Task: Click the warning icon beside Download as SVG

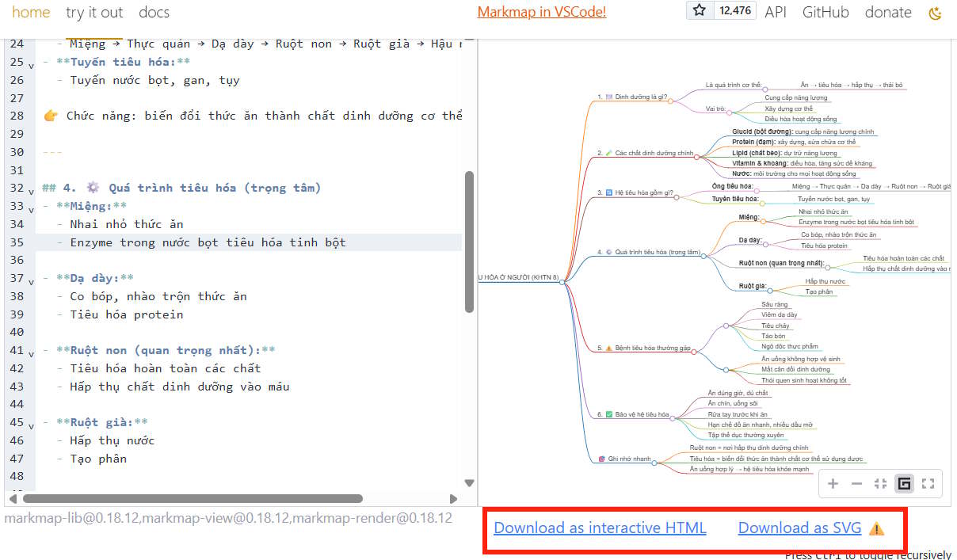Action: pyautogui.click(x=875, y=528)
